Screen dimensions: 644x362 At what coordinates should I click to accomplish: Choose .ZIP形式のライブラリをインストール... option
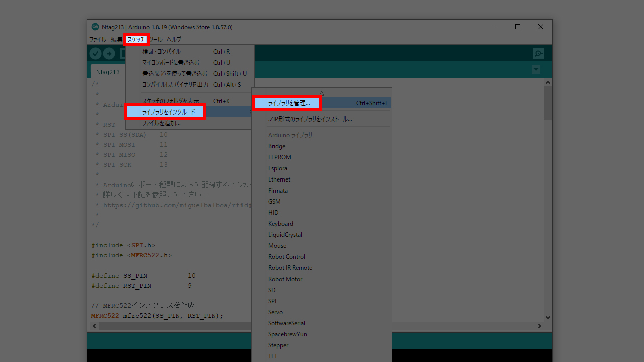click(310, 119)
